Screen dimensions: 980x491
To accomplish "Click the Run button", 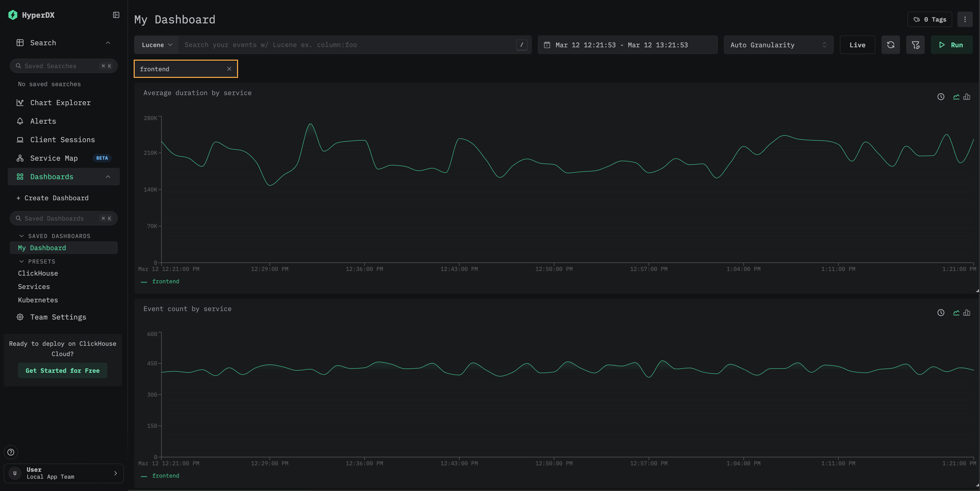I will (951, 44).
